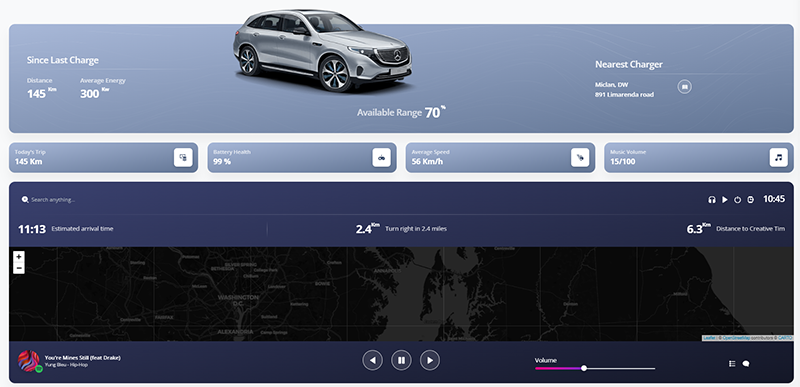Screen dimensions: 800x387
Task: Zoom out on the map
Action: pyautogui.click(x=19, y=268)
